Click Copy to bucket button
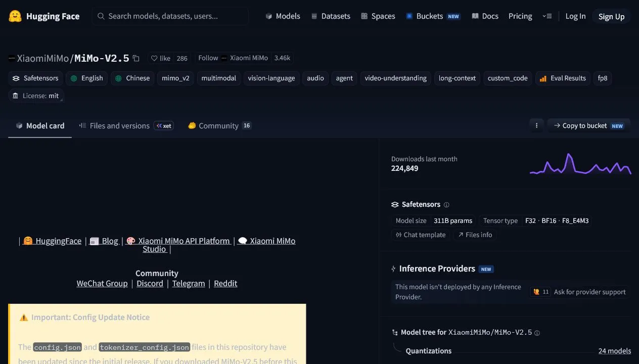 (589, 125)
